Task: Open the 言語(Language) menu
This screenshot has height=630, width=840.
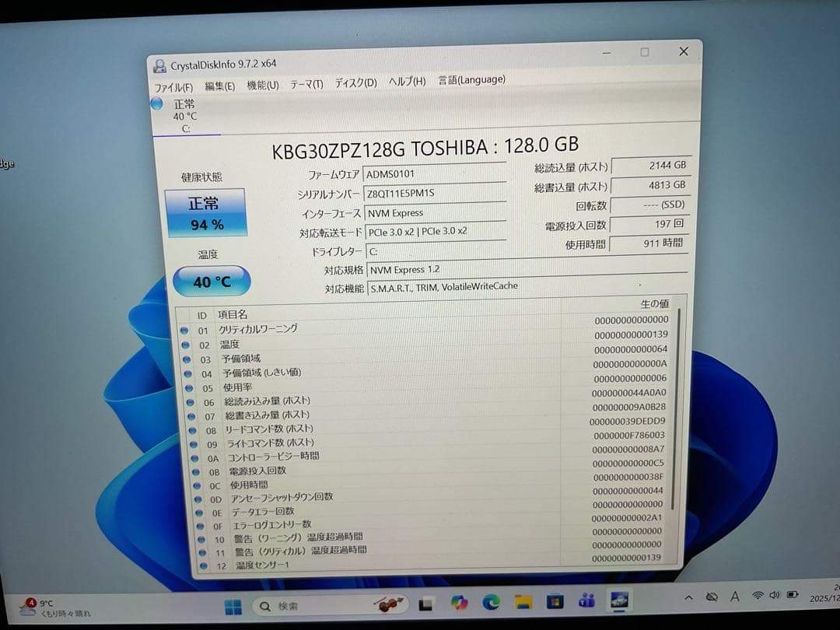Action: pos(471,79)
